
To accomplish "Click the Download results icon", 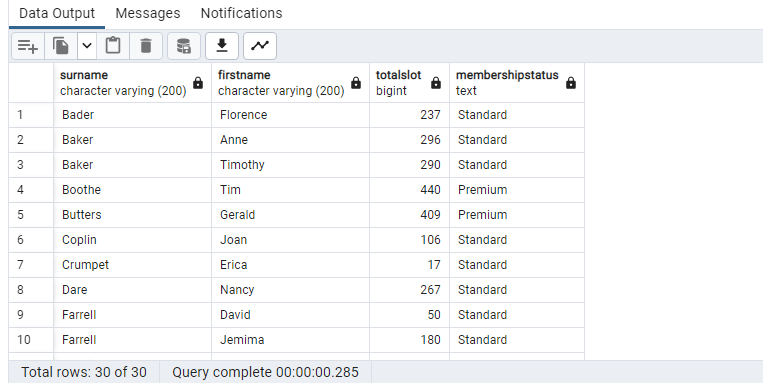I will pyautogui.click(x=222, y=46).
